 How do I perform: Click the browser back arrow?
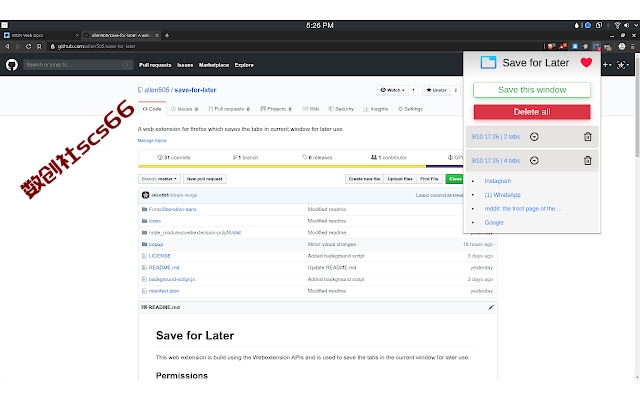(x=7, y=47)
